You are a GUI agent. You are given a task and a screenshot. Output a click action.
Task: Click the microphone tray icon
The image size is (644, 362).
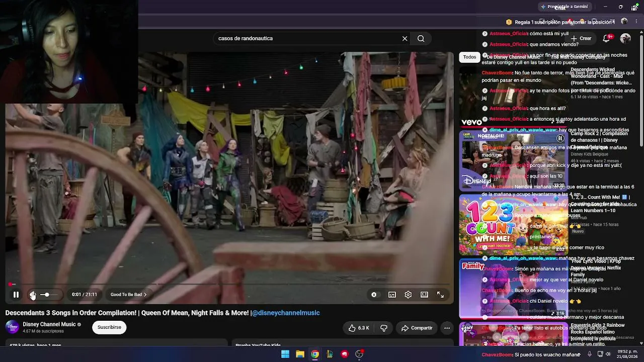[590, 354]
